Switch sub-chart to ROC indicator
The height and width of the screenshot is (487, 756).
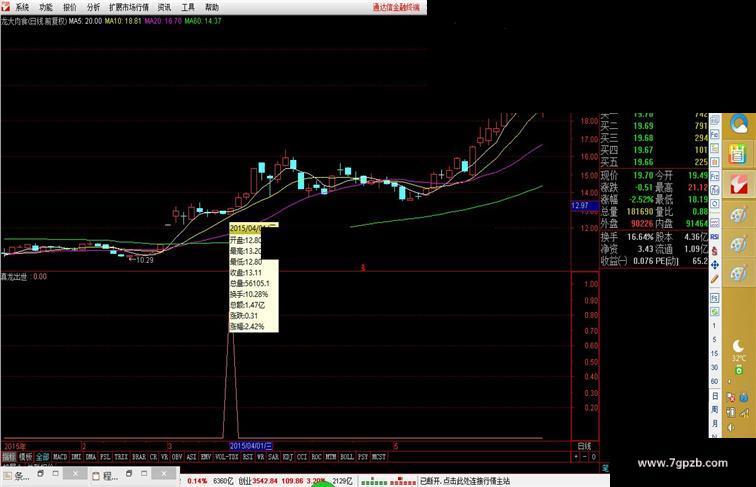pyautogui.click(x=316, y=457)
